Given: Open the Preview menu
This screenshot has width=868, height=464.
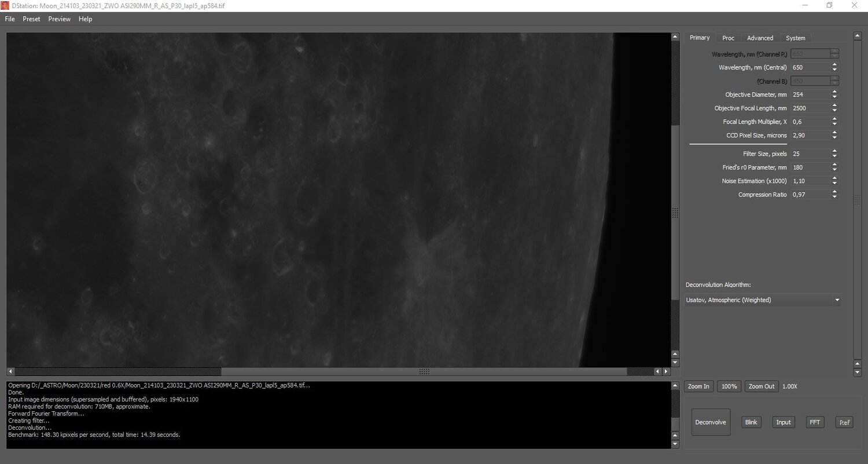Looking at the screenshot, I should 60,19.
